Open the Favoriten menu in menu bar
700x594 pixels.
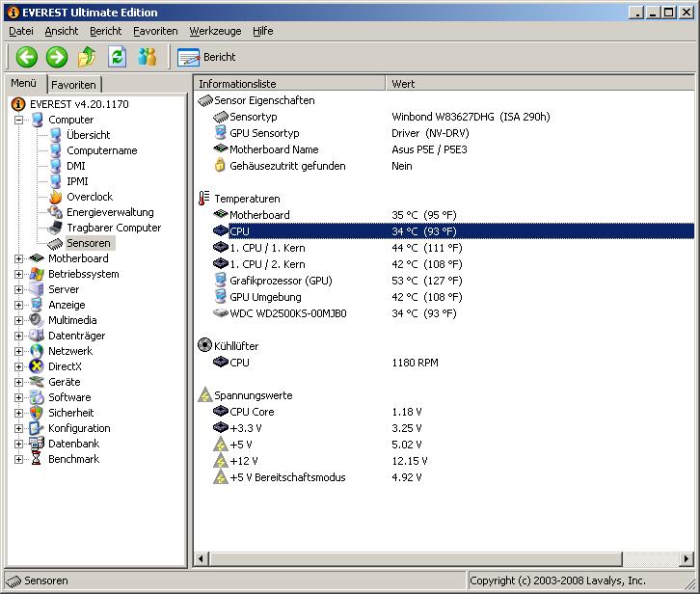155,31
